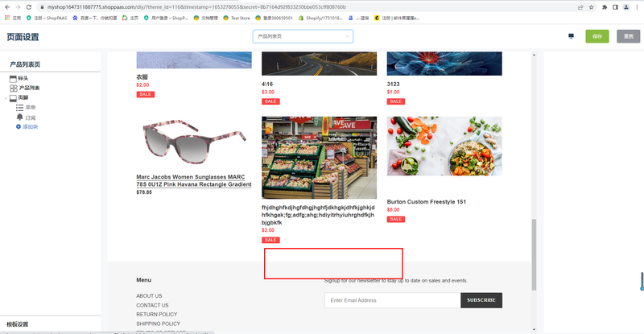Open the 菜单 list block in the sidebar
The width and height of the screenshot is (644, 334).
(x=20, y=107)
